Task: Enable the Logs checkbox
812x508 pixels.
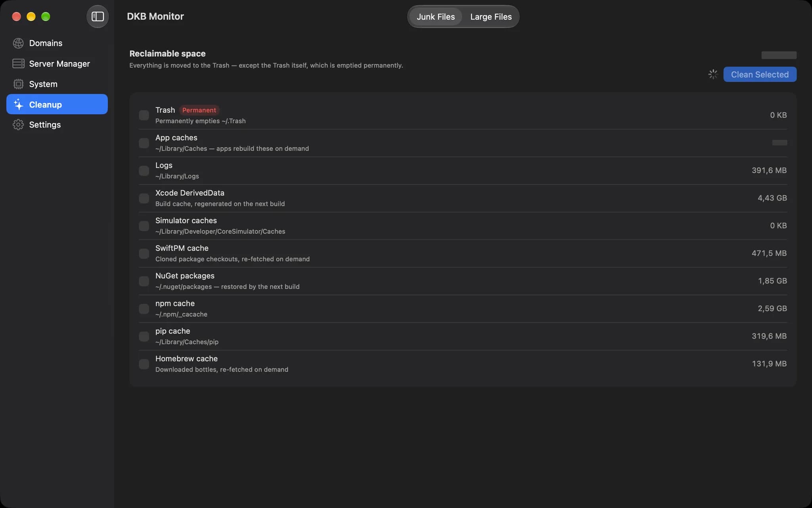Action: click(x=144, y=170)
